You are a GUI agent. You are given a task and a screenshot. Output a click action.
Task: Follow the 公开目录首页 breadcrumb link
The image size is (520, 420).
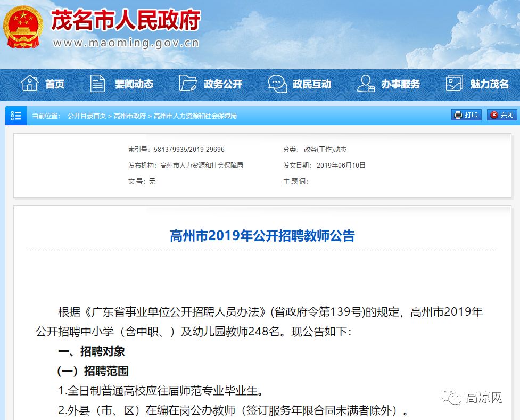click(87, 116)
